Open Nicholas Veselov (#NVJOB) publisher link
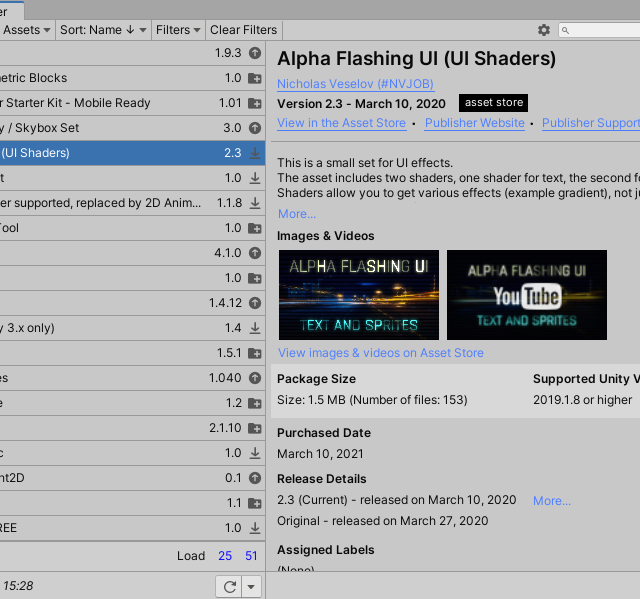Viewport: 640px width, 599px height. [x=355, y=83]
